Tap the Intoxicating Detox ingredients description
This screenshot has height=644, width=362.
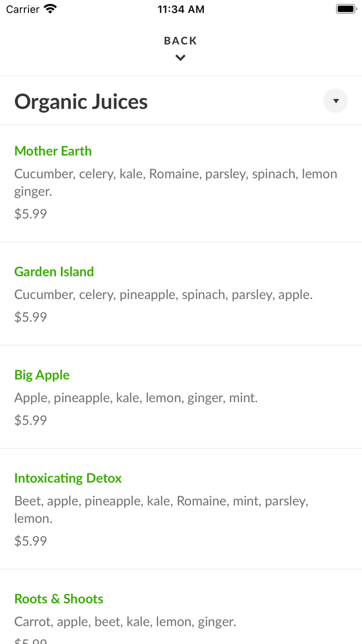161,509
